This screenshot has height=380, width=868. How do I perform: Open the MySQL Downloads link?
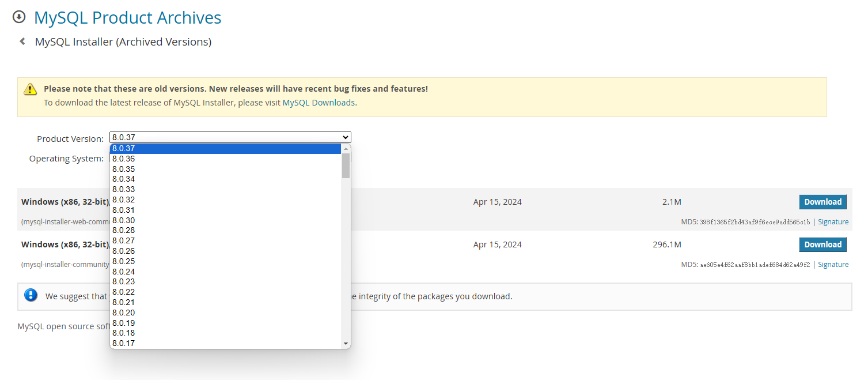319,103
